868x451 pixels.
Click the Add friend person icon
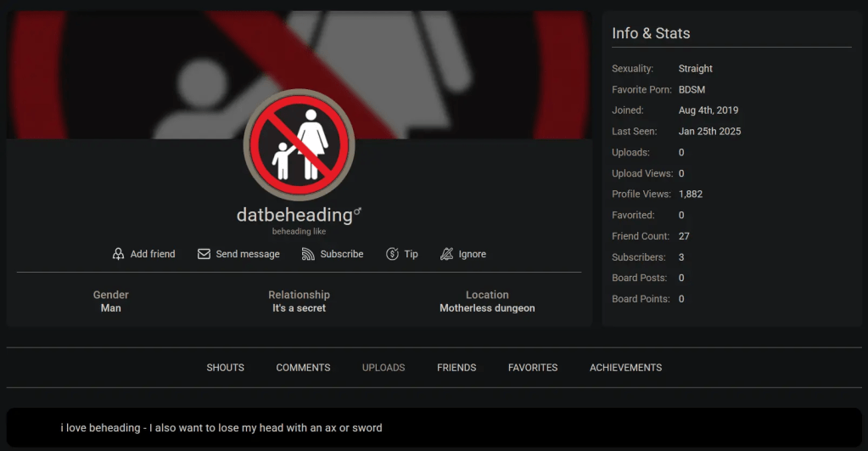point(118,254)
